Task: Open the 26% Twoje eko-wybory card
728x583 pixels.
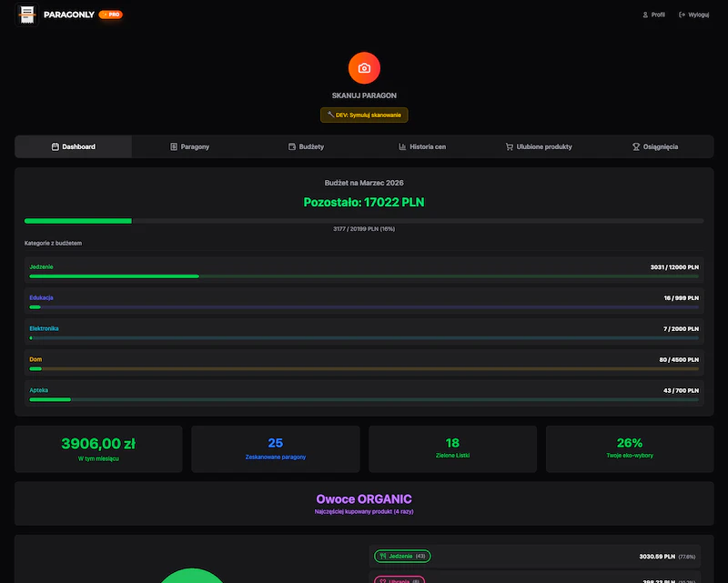Action: [630, 449]
